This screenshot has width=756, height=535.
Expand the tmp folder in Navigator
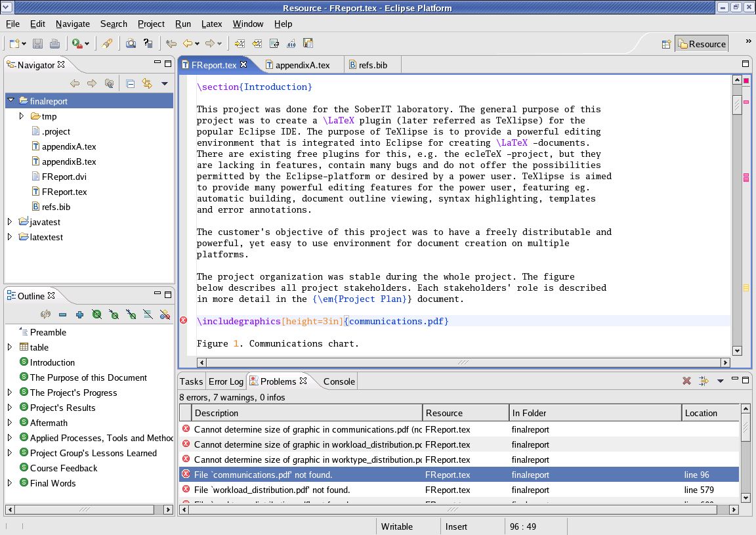coord(21,116)
